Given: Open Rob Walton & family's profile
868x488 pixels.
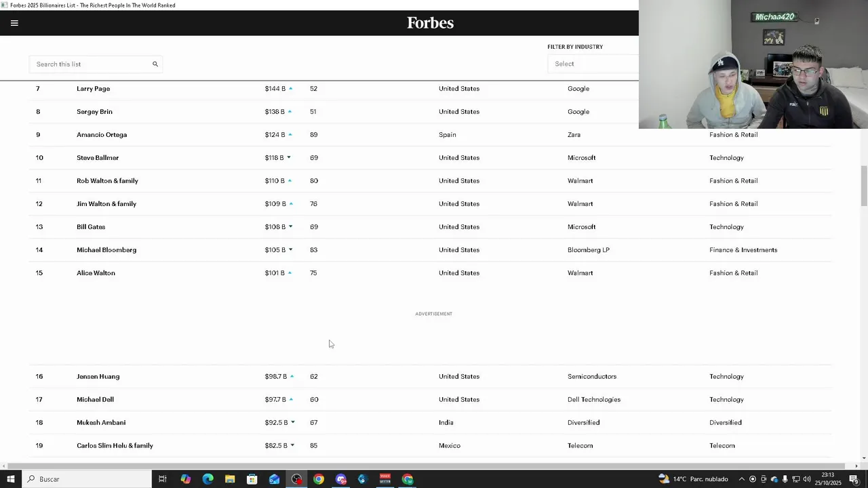Looking at the screenshot, I should point(107,181).
